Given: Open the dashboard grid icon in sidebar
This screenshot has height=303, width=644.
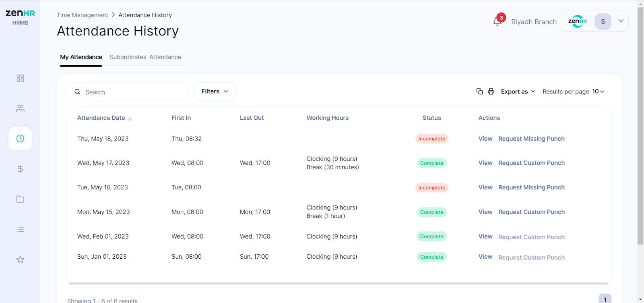Looking at the screenshot, I should click(x=20, y=78).
